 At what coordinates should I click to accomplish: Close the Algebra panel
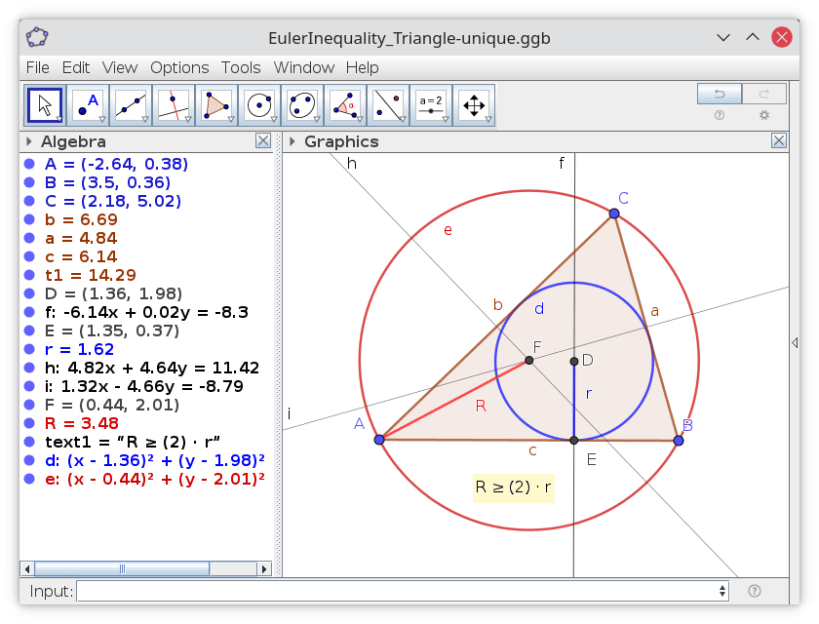click(263, 140)
